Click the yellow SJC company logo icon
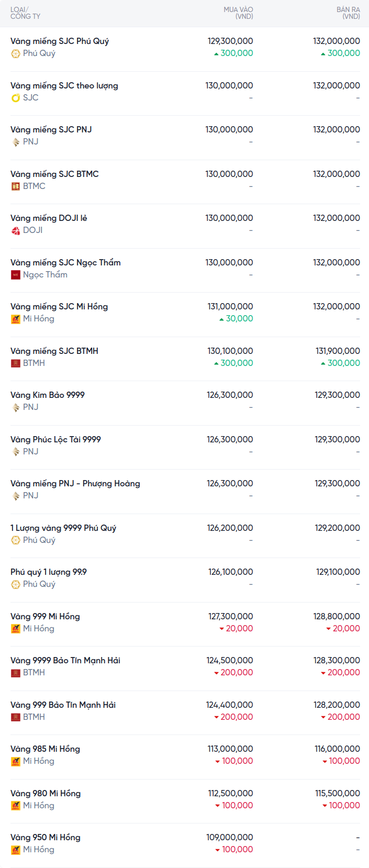369x868 pixels. click(x=16, y=98)
